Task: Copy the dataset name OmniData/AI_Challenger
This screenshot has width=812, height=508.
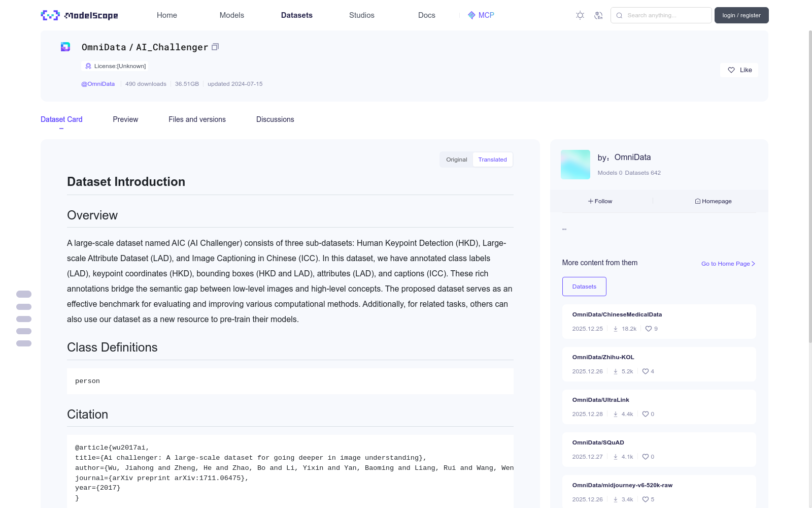Action: click(x=215, y=47)
